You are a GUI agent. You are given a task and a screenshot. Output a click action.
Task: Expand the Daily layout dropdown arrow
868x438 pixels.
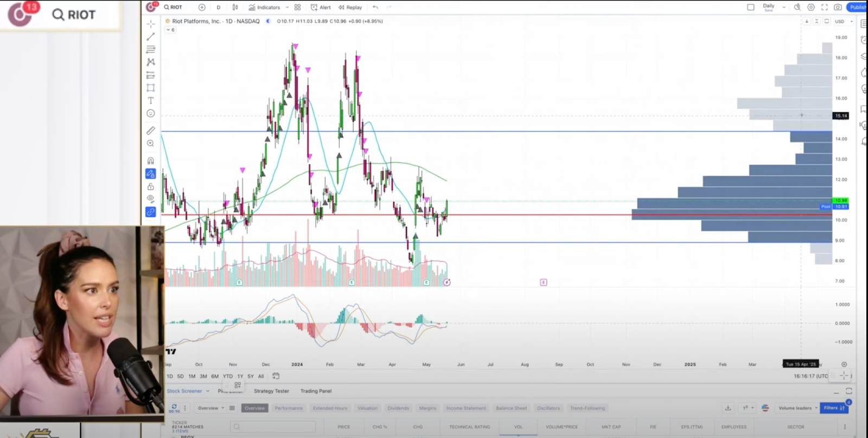[x=784, y=7]
